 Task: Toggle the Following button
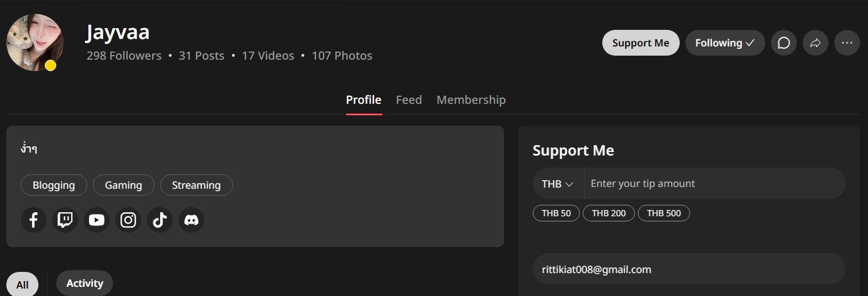pos(725,43)
